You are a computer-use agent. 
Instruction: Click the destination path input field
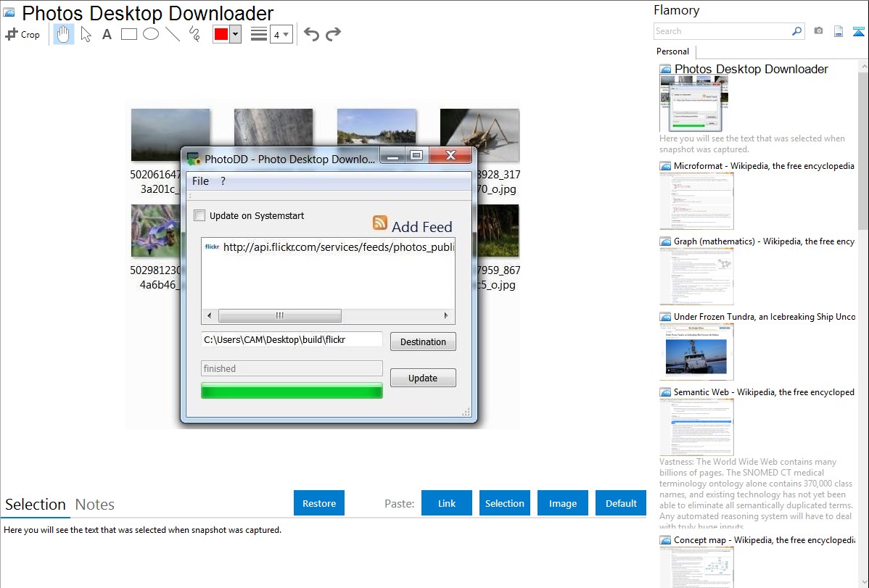coord(292,340)
